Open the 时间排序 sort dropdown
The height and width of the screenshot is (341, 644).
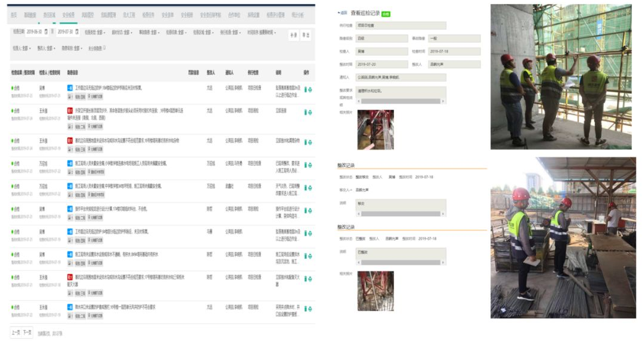point(261,32)
